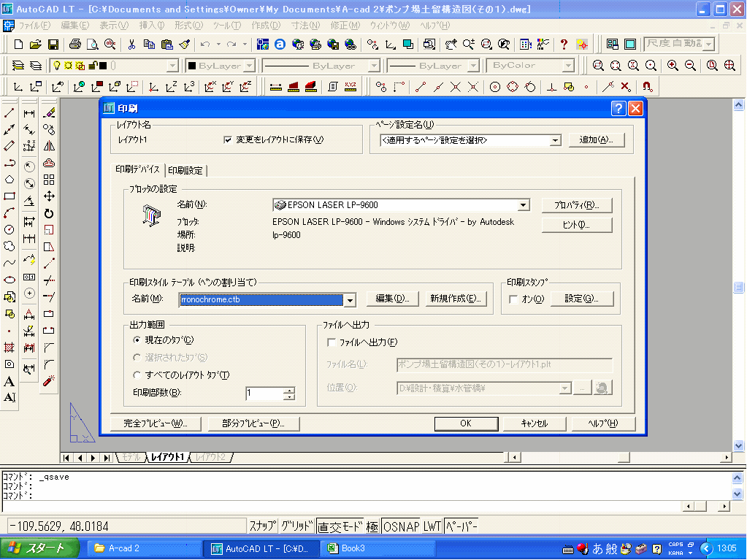Screen dimensions: 747x560
Task: Open the 編集(E) menu
Action: coord(74,26)
